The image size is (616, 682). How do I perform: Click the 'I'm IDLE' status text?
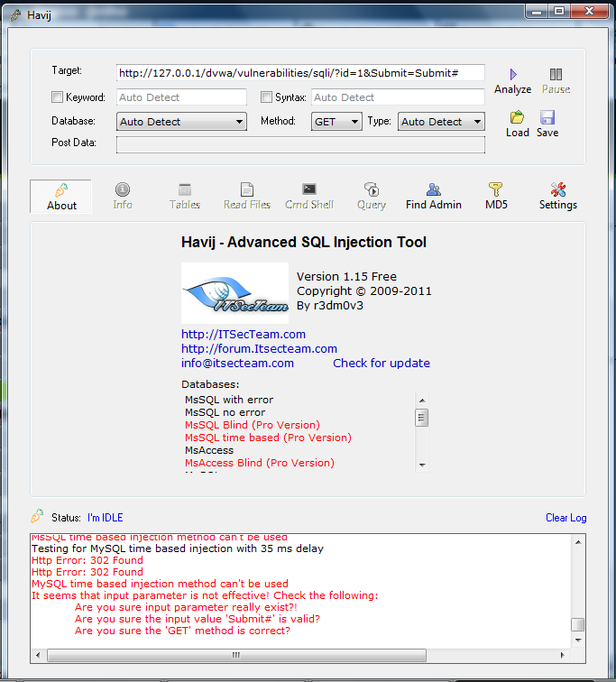click(x=106, y=518)
